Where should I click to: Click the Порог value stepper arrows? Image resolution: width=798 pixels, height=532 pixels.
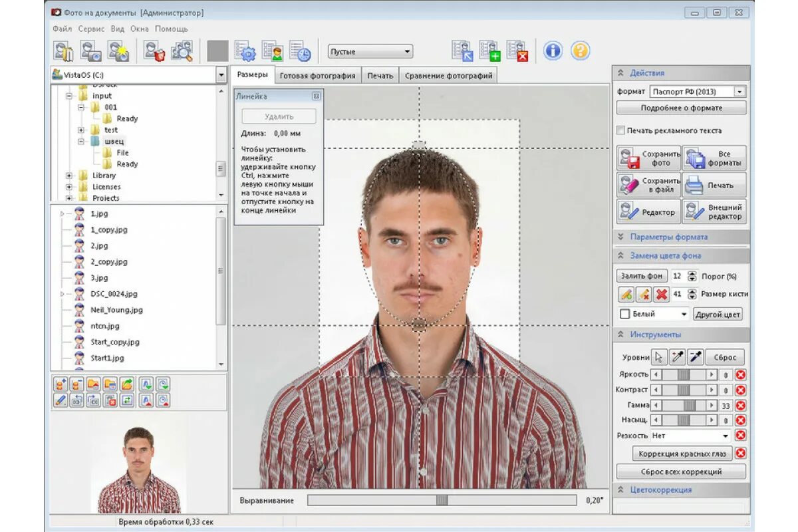click(692, 276)
